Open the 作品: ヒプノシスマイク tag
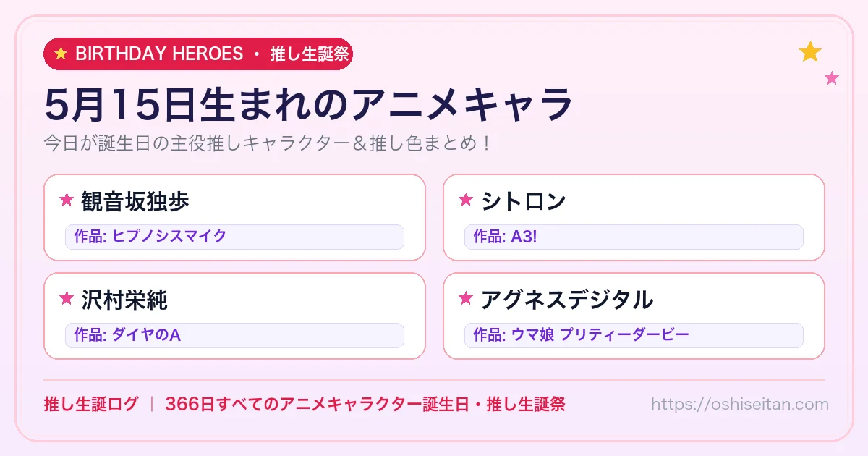Screen dimensions: 868x456 (x=234, y=237)
